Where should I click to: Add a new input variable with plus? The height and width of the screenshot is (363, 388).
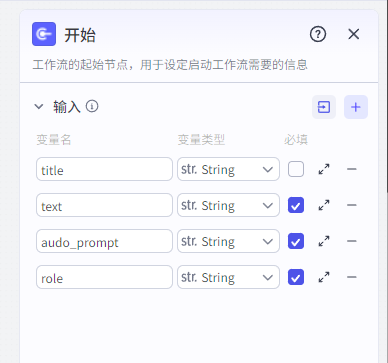356,107
